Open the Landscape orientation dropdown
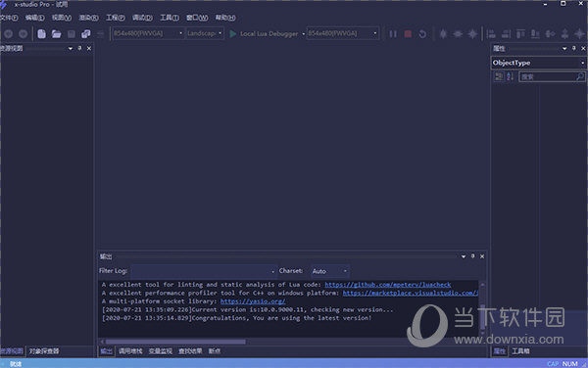This screenshot has height=368, width=588. pos(205,33)
